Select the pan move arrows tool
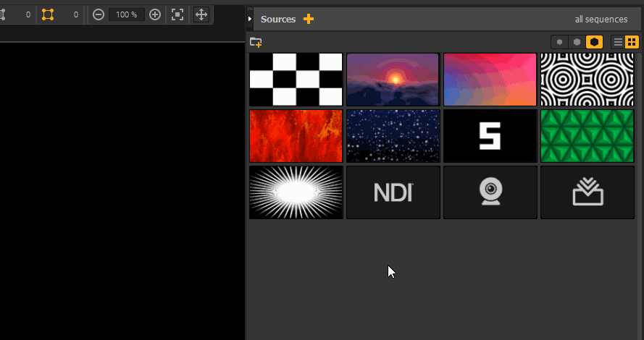 click(x=201, y=14)
